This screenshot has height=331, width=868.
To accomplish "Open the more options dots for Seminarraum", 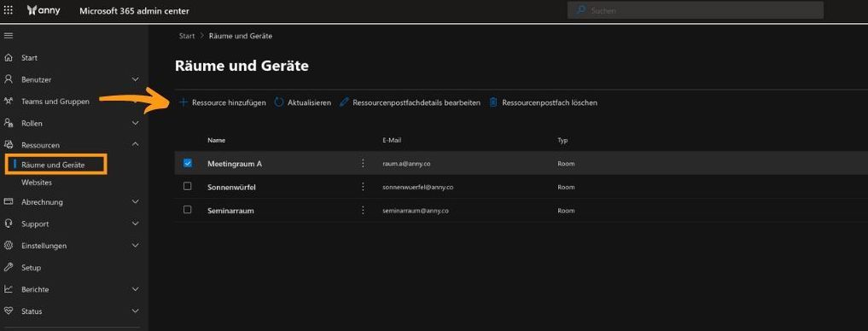I will [363, 211].
